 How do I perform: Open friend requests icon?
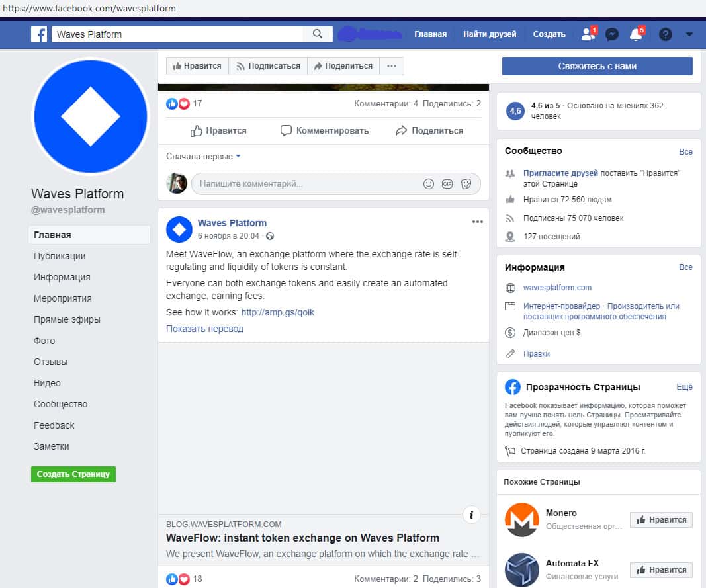click(587, 34)
